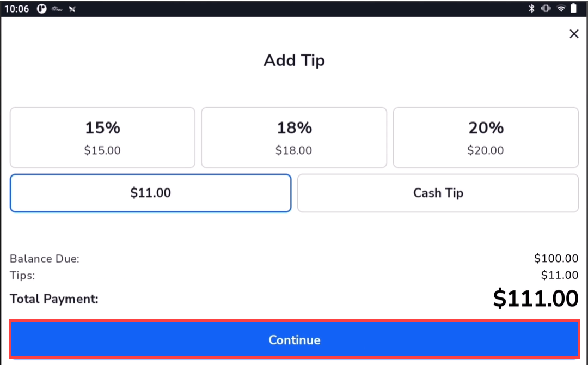Tap the Balance Due $100.00 value
Screen dimensions: 588x365
556,259
